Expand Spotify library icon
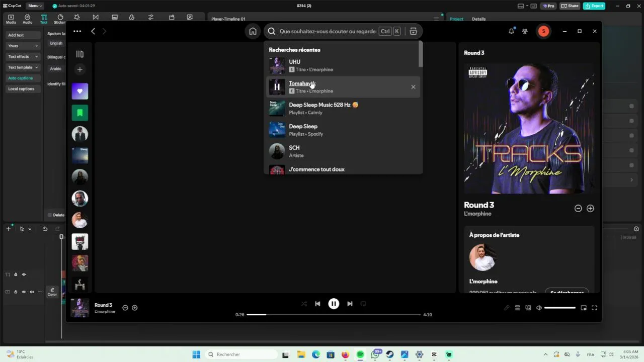 coord(79,54)
